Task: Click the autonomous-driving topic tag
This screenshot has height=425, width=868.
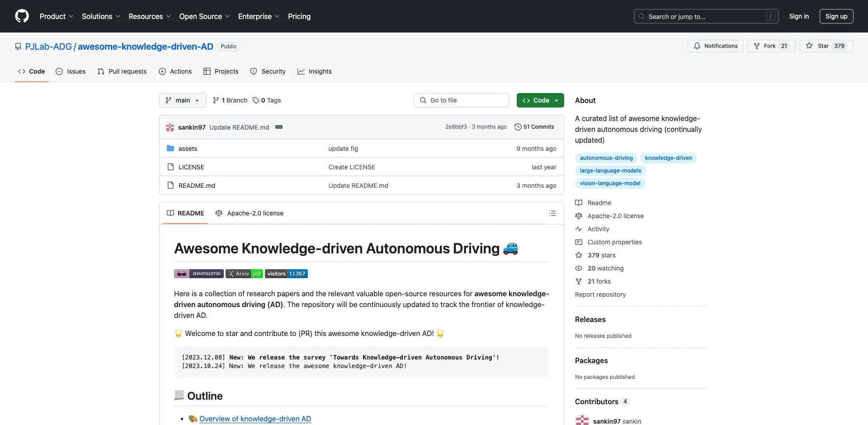Action: click(x=606, y=158)
